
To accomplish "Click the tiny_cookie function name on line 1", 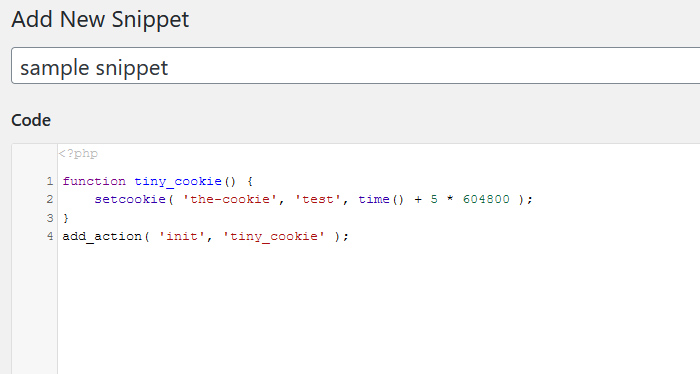I will [178, 181].
